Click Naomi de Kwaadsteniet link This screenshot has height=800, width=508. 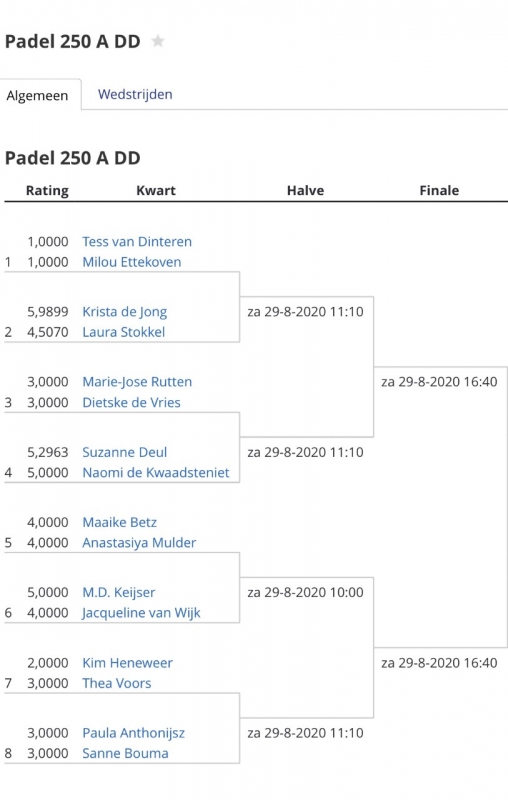[156, 472]
